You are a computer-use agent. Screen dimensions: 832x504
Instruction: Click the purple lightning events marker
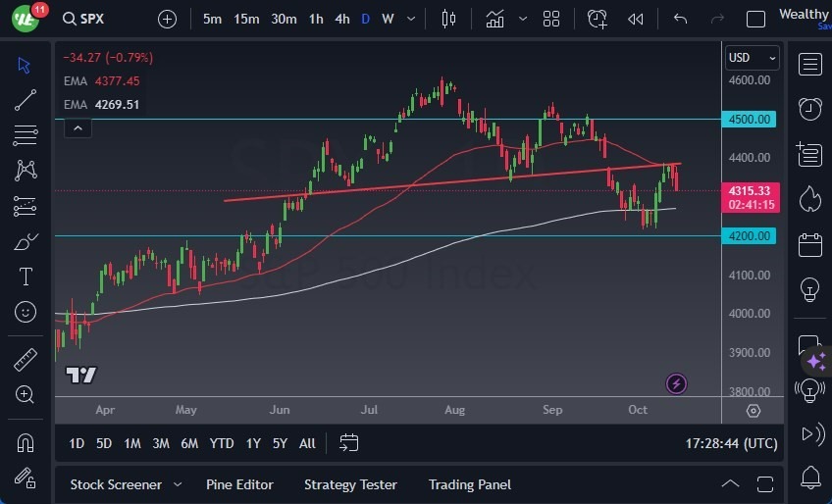(x=676, y=383)
